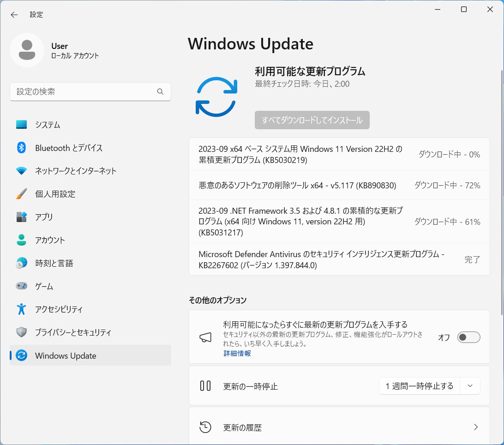
Task: Click the アクセシビリティ figure icon
Action: [x=22, y=309]
